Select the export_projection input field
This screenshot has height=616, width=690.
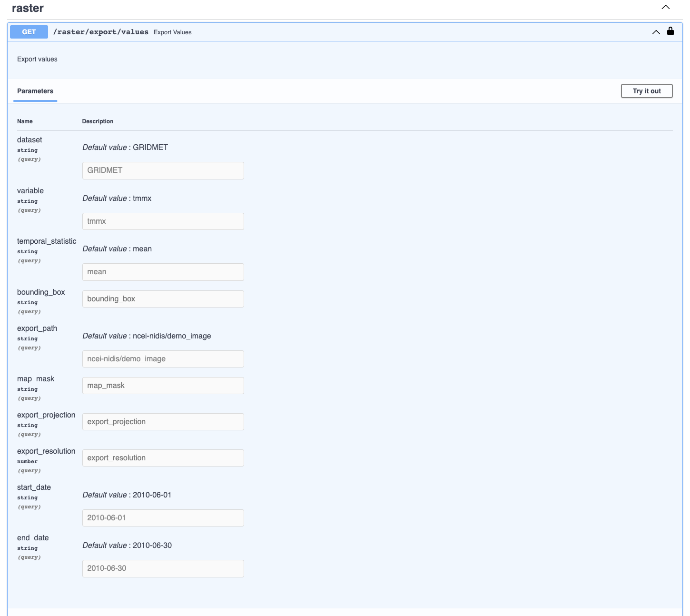[163, 422]
